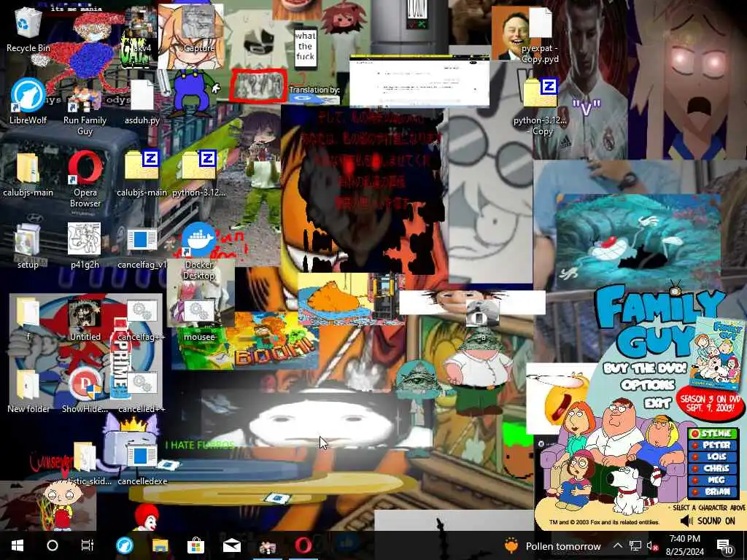Select the p41g2h image file
This screenshot has height=560, width=747.
(x=85, y=238)
